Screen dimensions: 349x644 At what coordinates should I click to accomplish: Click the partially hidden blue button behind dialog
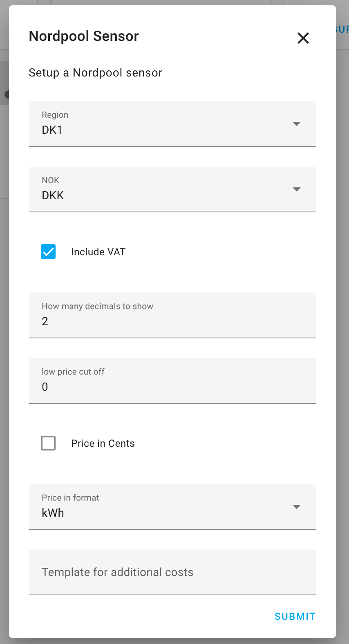(343, 29)
